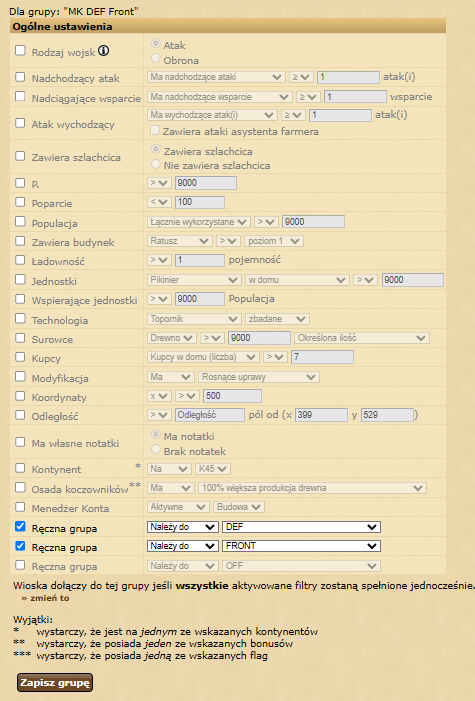The height and width of the screenshot is (701, 475).
Task: Expand the poziom 1 level dropdown
Action: coord(274,241)
